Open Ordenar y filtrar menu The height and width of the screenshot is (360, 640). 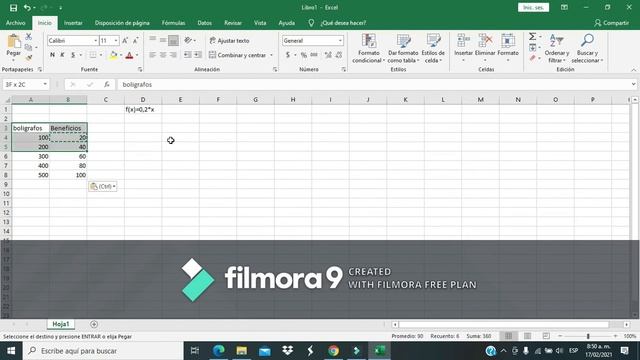(557, 48)
